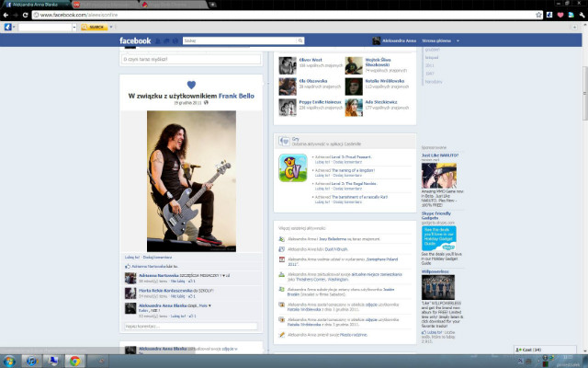The height and width of the screenshot is (368, 588).
Task: Click the Gry games section icon
Action: (x=284, y=141)
